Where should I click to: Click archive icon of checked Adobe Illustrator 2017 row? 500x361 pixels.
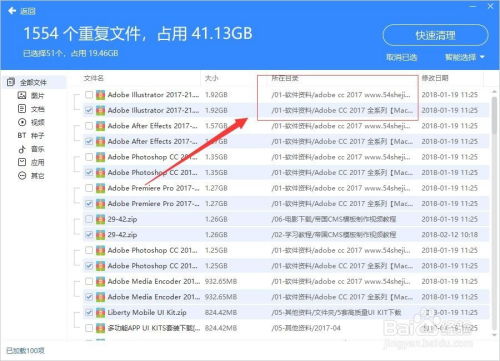[100, 110]
